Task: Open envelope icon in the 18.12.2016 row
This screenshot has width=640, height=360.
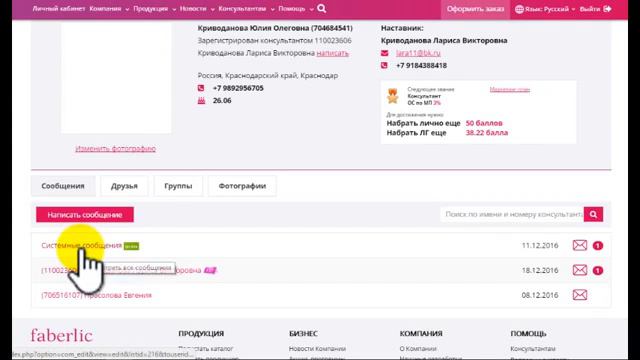Action: [580, 270]
